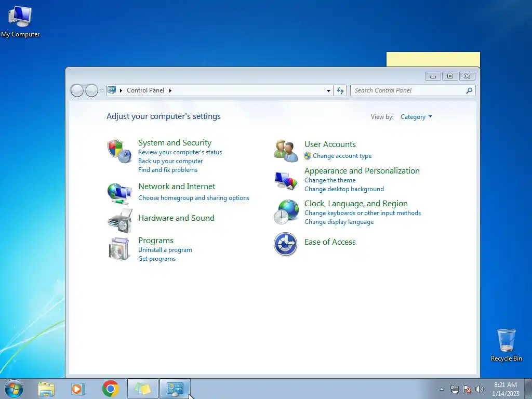
Task: Click the UAC shield beside Change account type
Action: click(x=308, y=156)
